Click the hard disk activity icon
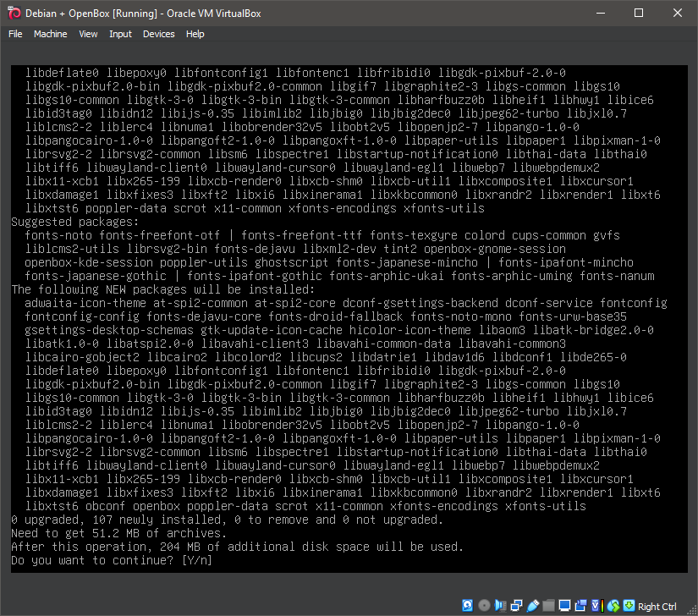The width and height of the screenshot is (698, 616). pyautogui.click(x=467, y=605)
